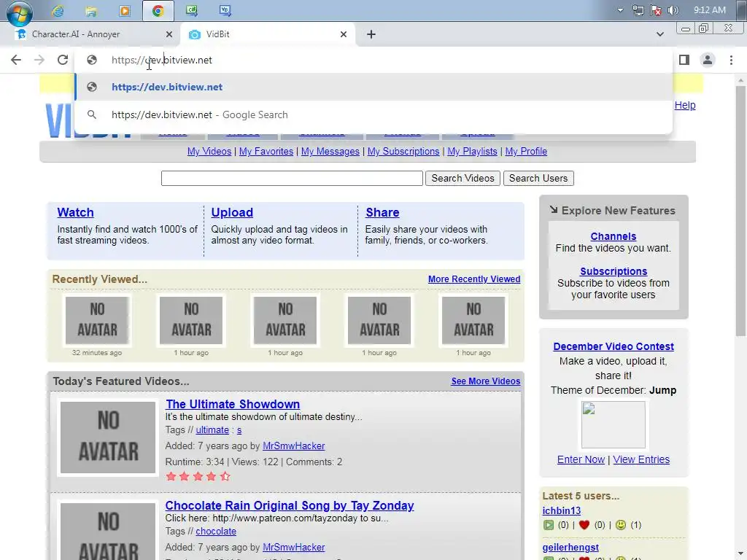The height and width of the screenshot is (560, 747).
Task: Open the 32 minutes ago video thumbnail
Action: click(97, 321)
